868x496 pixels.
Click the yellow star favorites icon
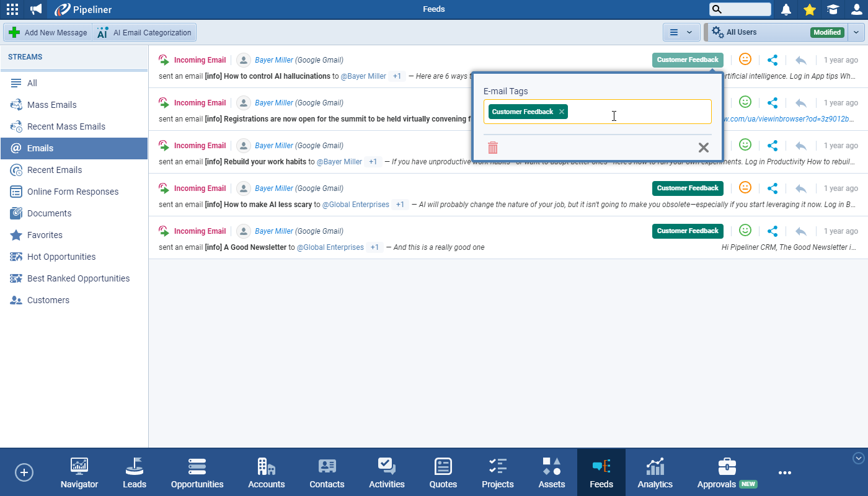coord(809,9)
